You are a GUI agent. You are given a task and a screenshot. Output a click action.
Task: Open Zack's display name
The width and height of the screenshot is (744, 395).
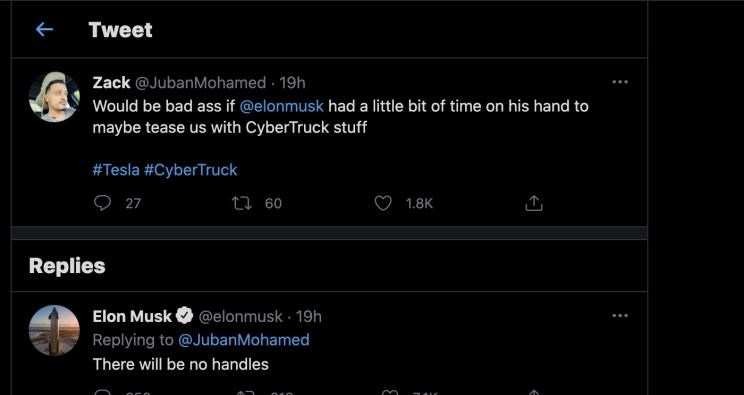pyautogui.click(x=112, y=83)
